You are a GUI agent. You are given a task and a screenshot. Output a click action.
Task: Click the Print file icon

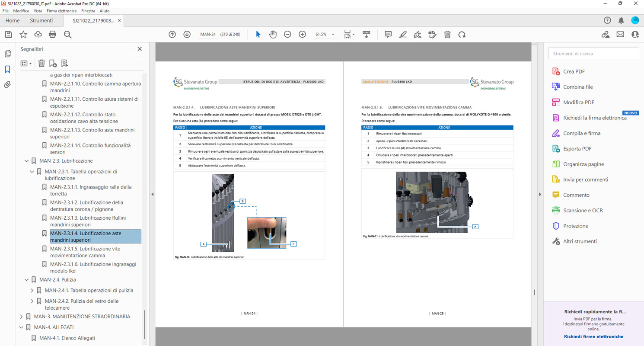tap(53, 35)
